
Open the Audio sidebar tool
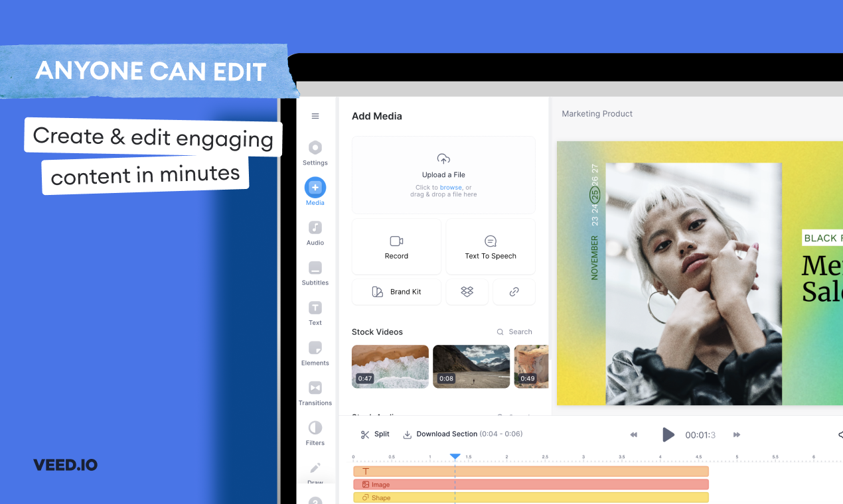(x=315, y=233)
